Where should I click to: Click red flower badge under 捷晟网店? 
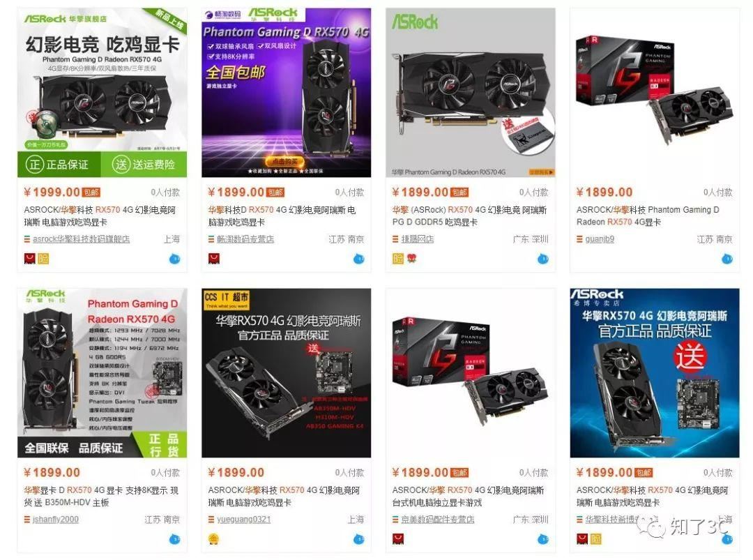click(x=411, y=259)
